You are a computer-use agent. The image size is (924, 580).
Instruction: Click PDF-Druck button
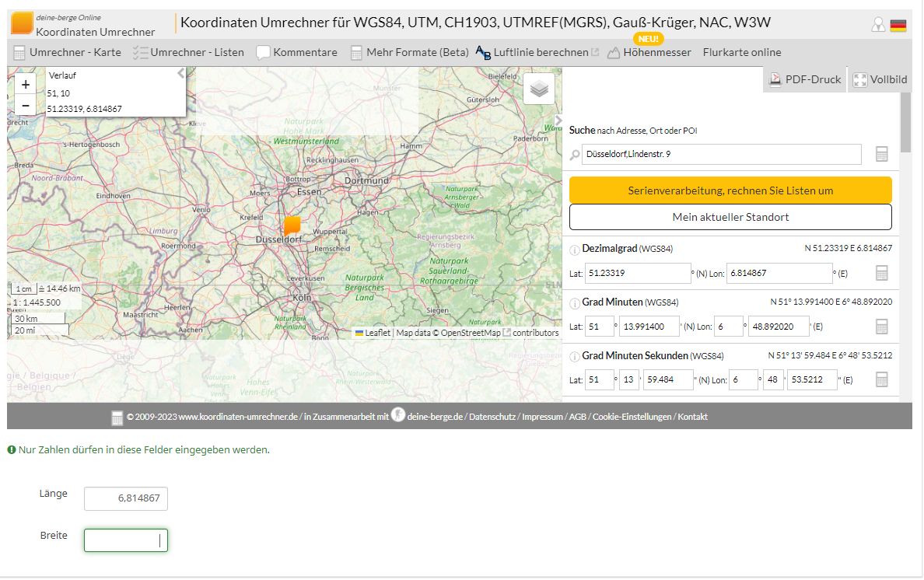point(805,79)
